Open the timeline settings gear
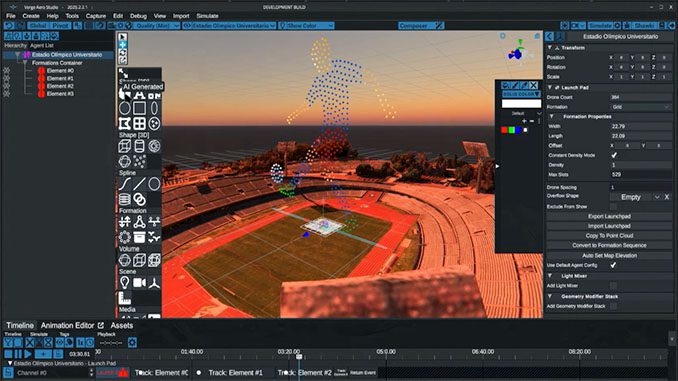 132,343
